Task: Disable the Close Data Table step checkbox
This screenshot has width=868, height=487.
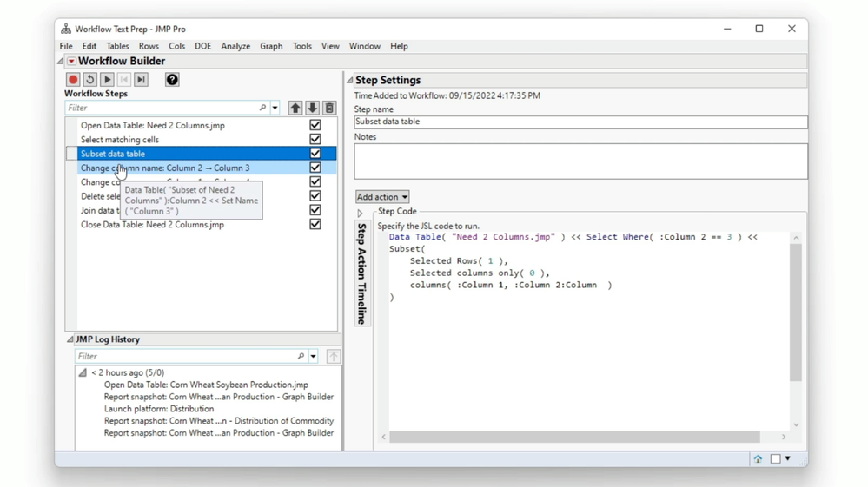Action: coord(315,224)
